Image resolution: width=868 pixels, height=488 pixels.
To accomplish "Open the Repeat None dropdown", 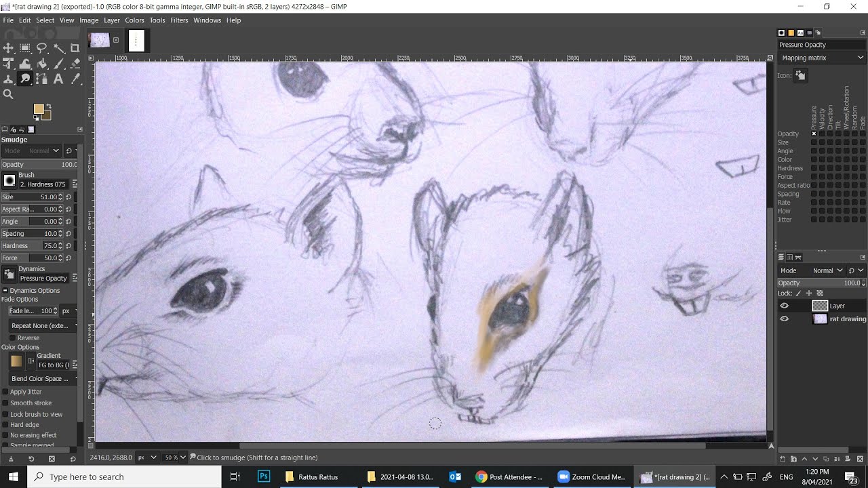I will [43, 325].
